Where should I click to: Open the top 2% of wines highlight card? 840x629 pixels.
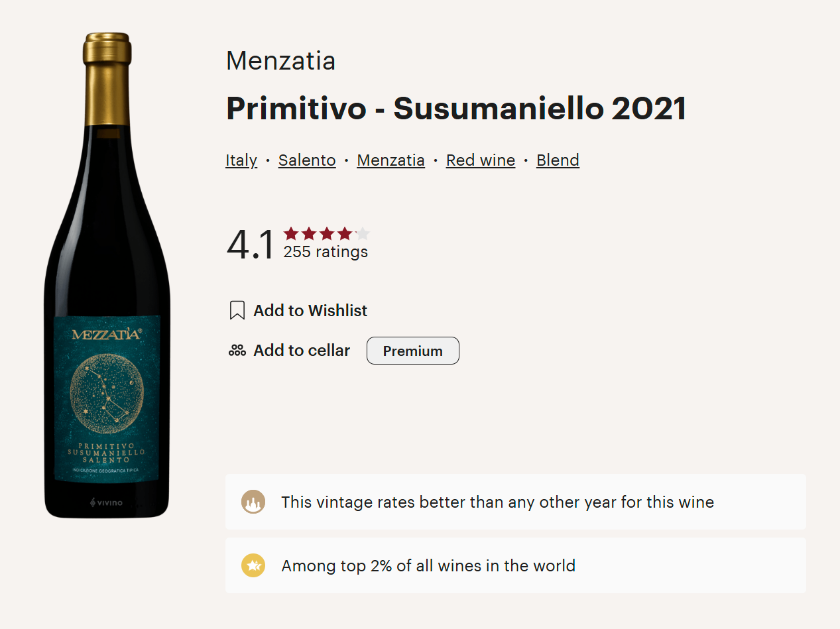(x=516, y=565)
